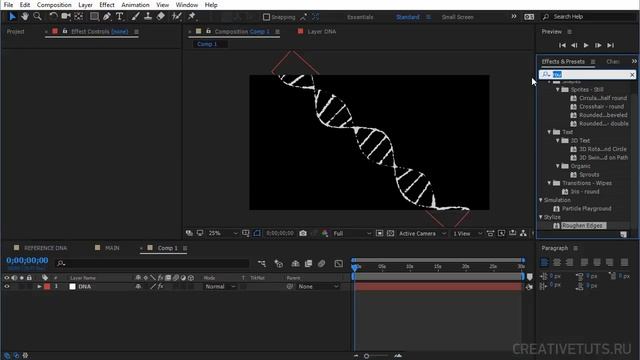Open the composition flowchart icon
This screenshot has width=640, height=360.
pos(523,233)
